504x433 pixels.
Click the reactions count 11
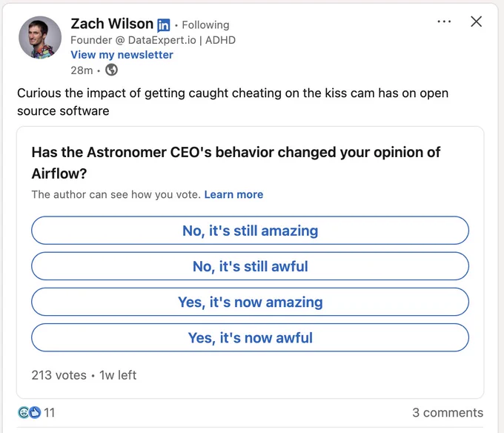49,412
